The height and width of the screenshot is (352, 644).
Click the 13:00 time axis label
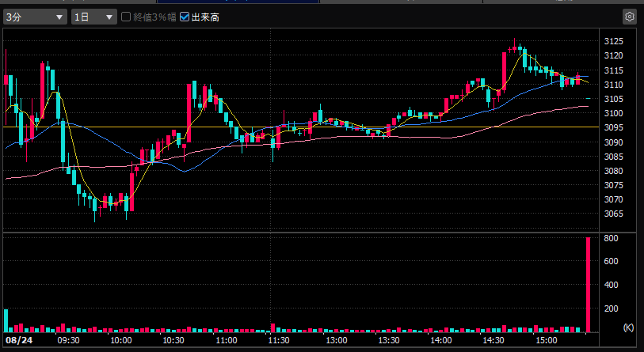337,340
